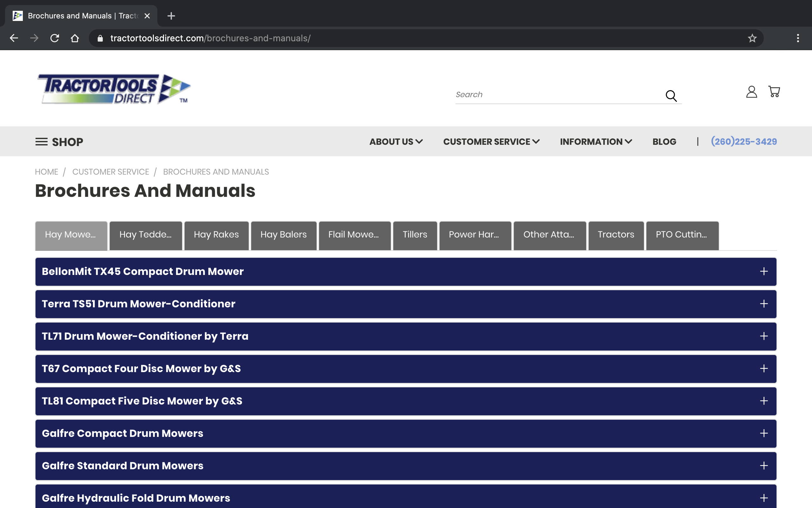The image size is (812, 508).
Task: Expand TL81 Compact Five Disc Mower plus icon
Action: coord(764,401)
